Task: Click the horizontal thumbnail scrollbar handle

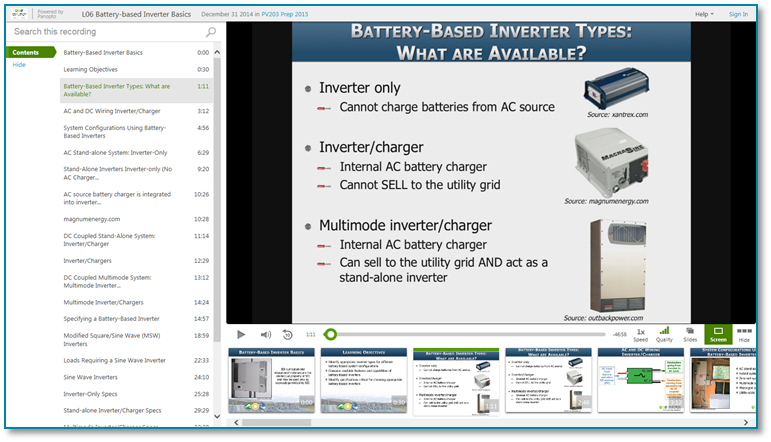Action: (x=276, y=422)
